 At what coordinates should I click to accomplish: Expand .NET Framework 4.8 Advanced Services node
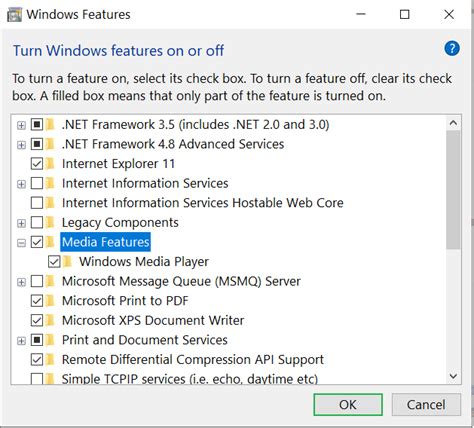(21, 145)
